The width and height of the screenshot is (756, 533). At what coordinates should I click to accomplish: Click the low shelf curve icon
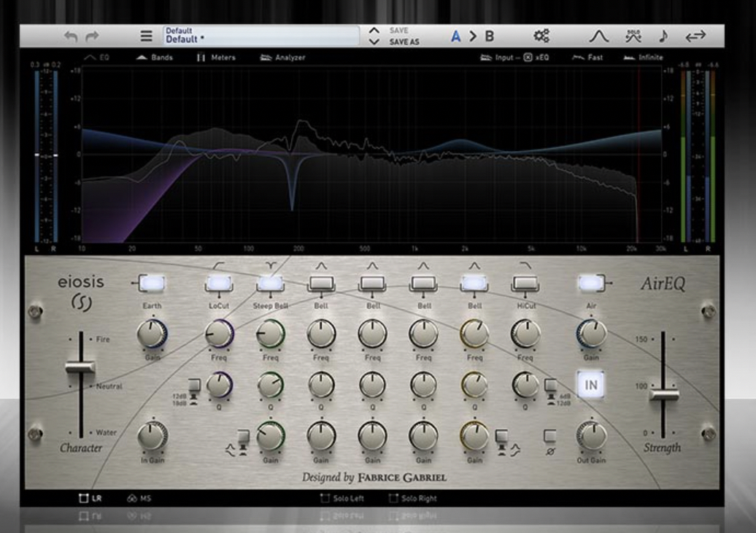coord(230,450)
